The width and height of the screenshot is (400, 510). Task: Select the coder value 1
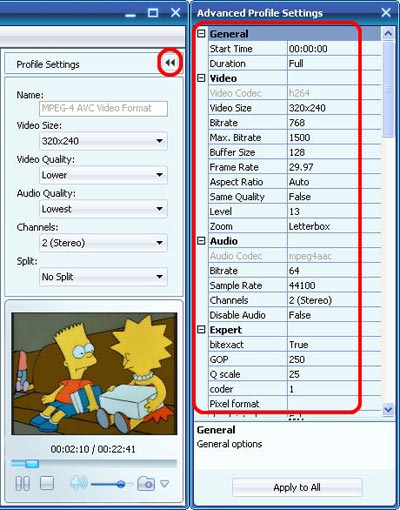(334, 389)
